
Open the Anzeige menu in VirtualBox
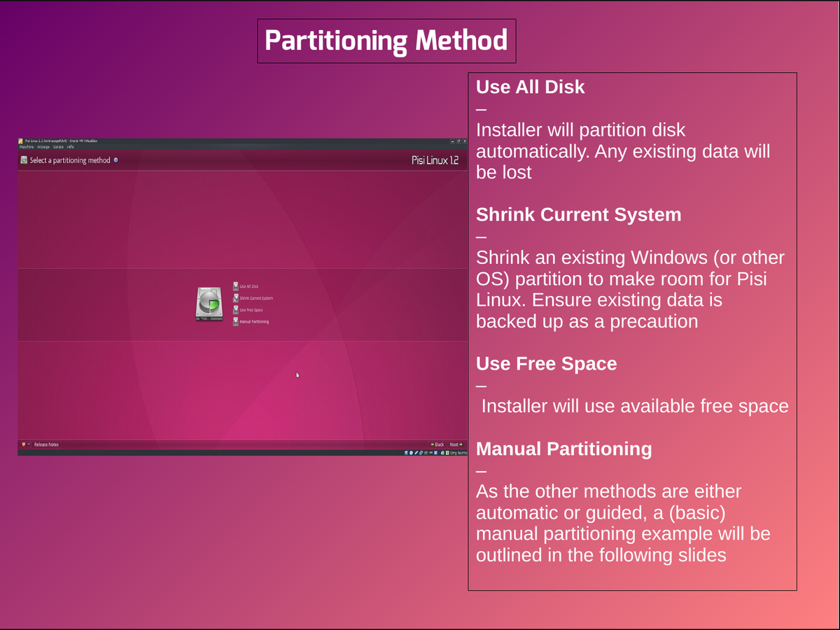click(x=43, y=147)
